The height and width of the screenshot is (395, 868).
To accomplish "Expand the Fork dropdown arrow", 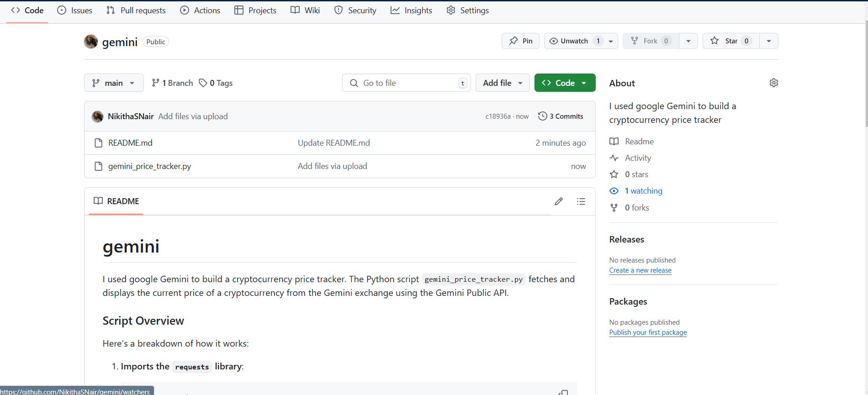I will (688, 41).
